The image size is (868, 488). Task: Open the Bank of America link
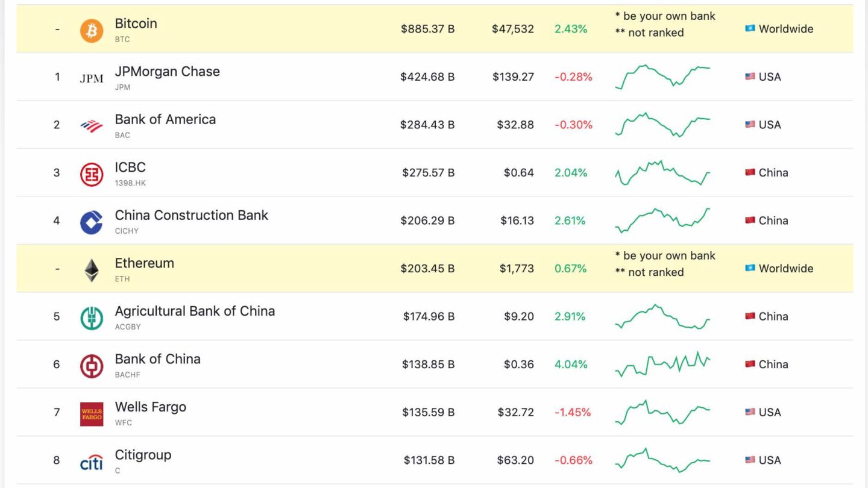click(165, 119)
